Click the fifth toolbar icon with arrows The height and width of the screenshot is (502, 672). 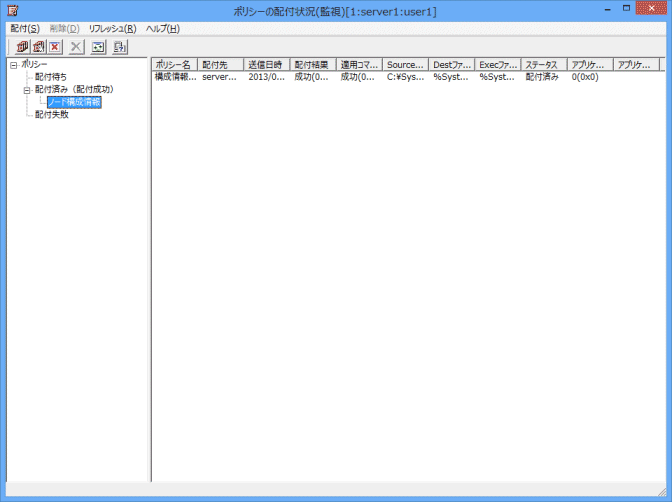[x=98, y=47]
